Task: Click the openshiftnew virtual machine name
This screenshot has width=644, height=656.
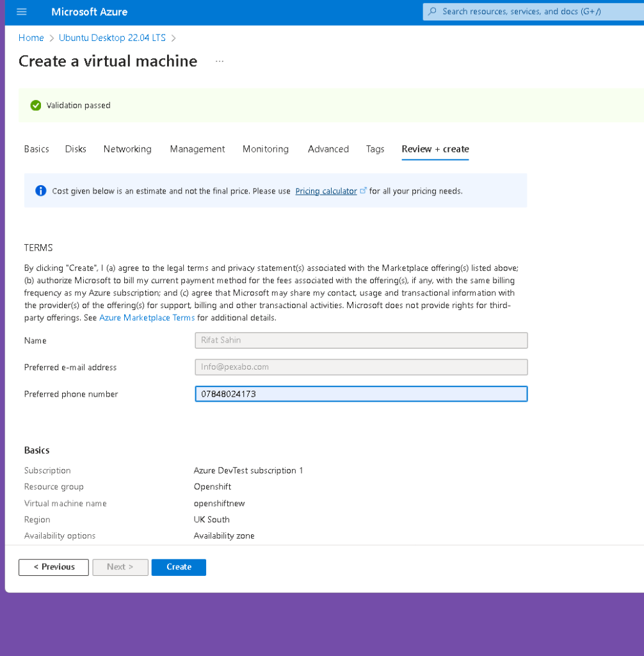Action: (219, 504)
